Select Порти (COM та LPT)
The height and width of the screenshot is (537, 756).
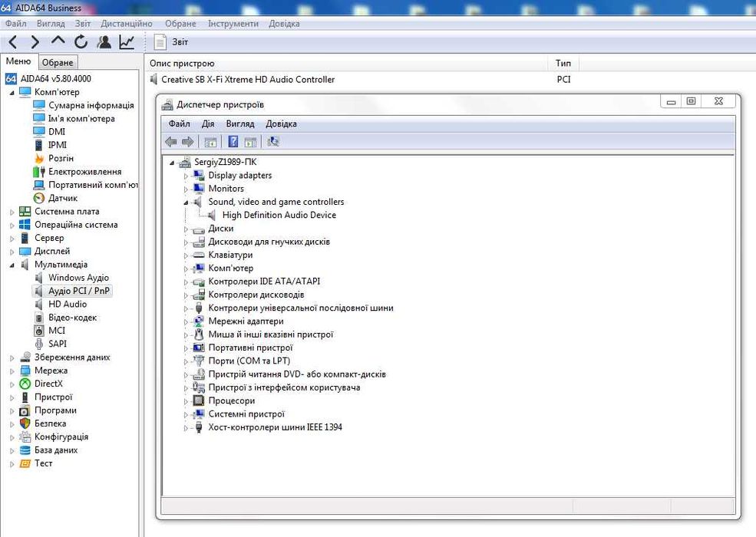tap(249, 361)
